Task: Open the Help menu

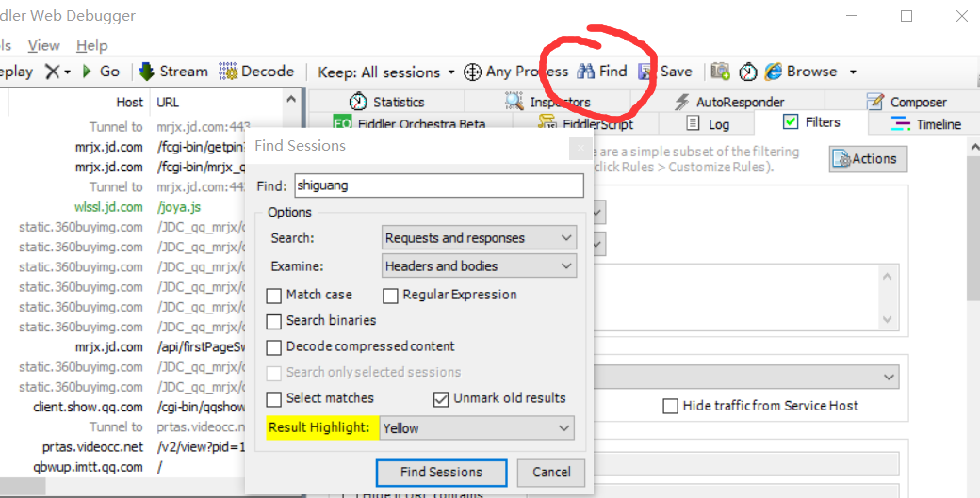Action: 92,45
